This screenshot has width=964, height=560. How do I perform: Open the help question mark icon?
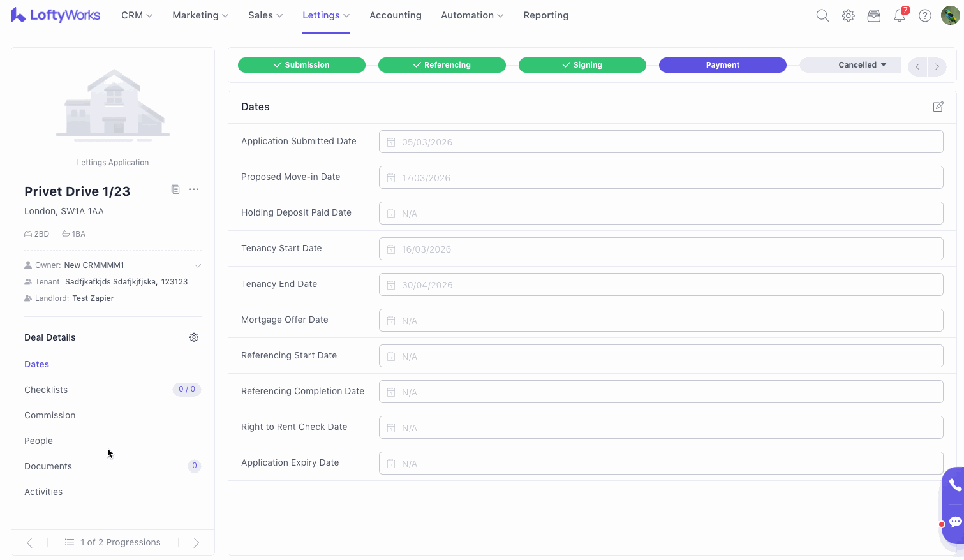tap(924, 16)
